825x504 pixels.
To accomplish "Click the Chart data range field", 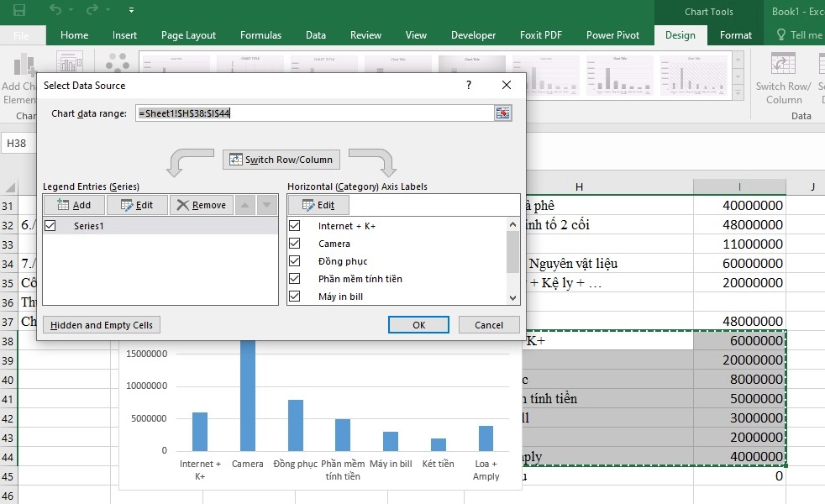I will [314, 113].
